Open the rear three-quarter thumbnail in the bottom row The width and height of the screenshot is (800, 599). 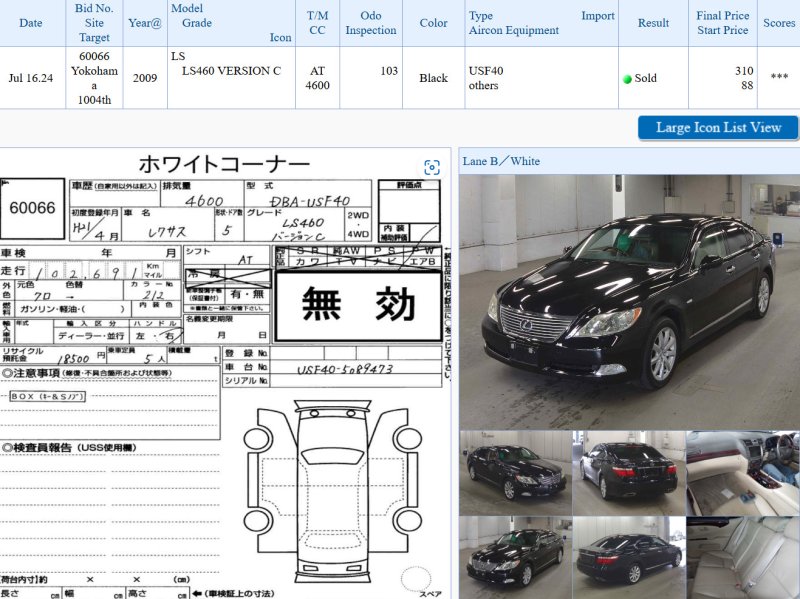628,557
